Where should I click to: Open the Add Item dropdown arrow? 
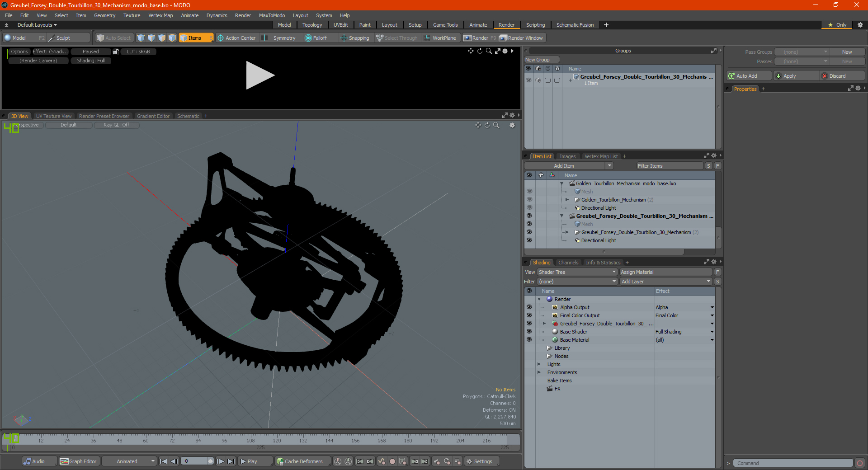609,166
